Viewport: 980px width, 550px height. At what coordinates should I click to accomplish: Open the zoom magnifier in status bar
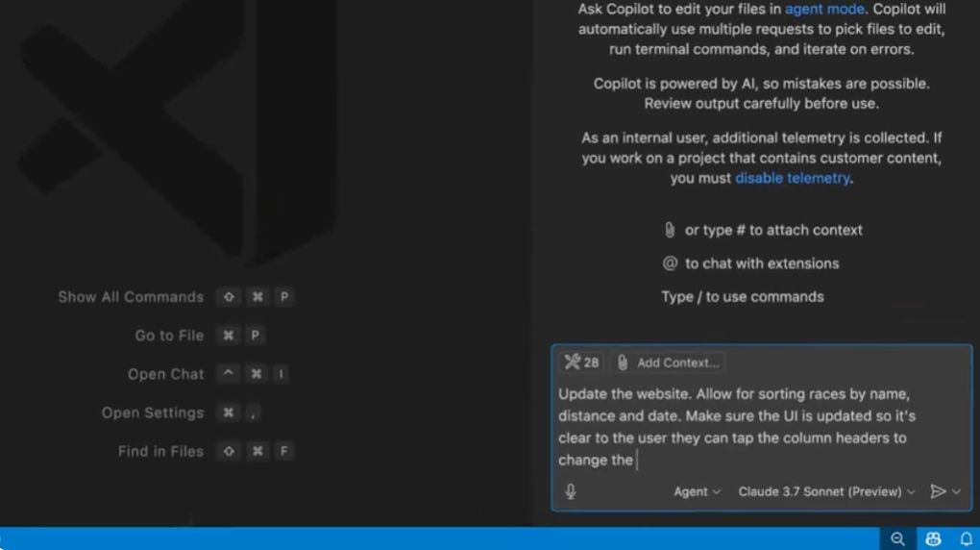(897, 538)
